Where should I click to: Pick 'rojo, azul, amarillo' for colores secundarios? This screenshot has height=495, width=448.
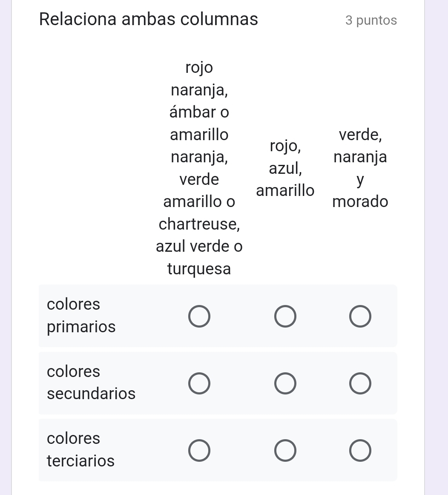285,383
